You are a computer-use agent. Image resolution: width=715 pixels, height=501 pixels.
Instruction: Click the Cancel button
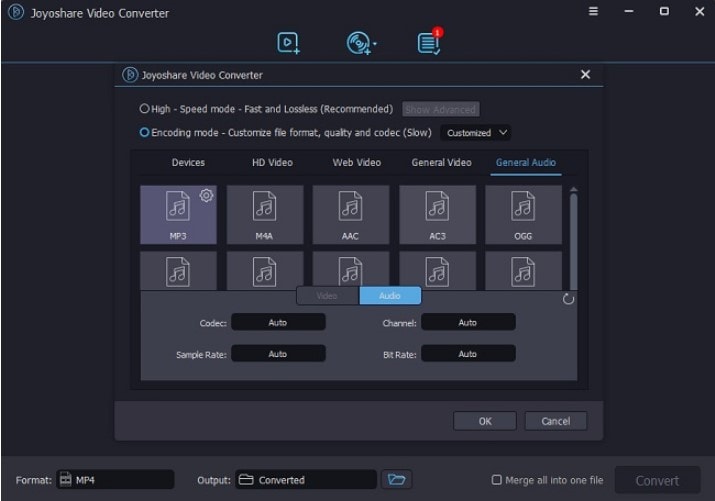click(x=555, y=421)
